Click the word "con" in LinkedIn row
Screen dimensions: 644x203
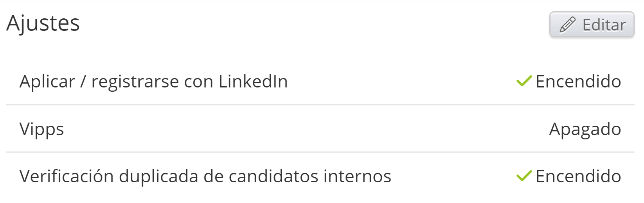[199, 82]
